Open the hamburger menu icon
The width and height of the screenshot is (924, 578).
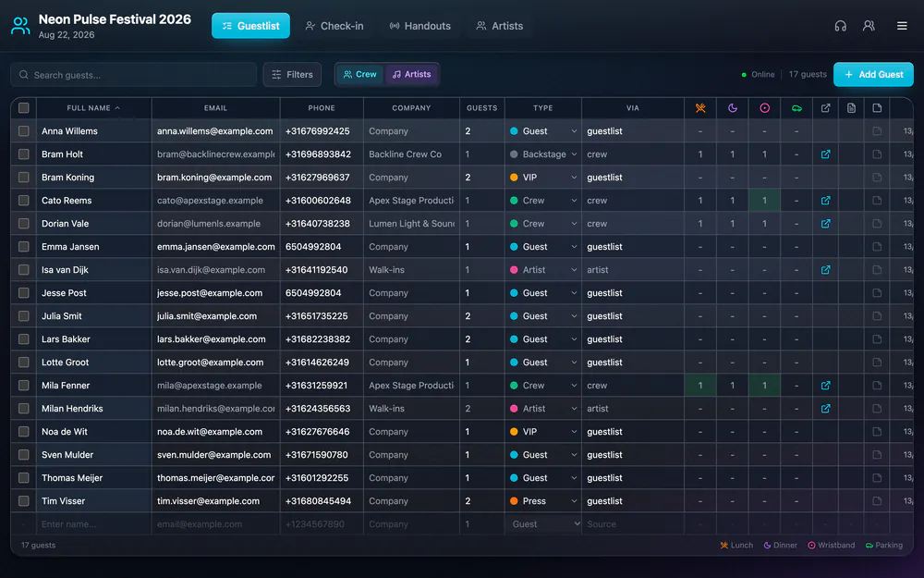[902, 26]
